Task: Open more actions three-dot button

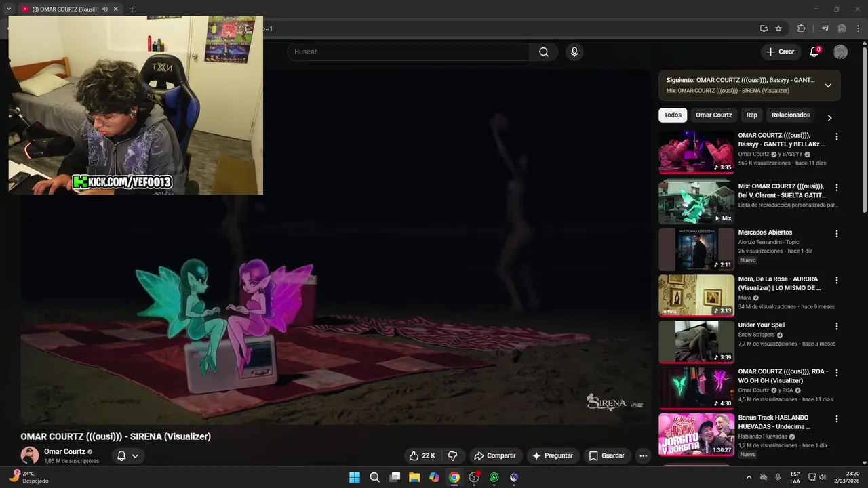Action: pos(643,456)
